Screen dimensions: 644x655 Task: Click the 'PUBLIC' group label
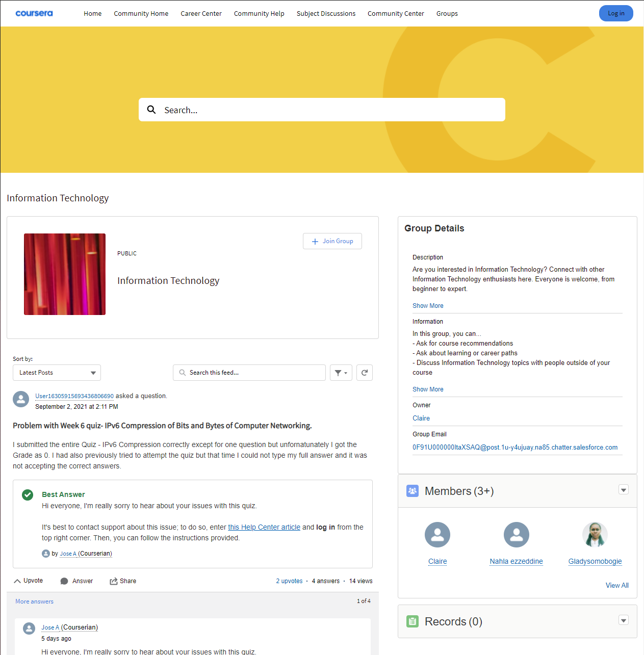click(x=127, y=253)
